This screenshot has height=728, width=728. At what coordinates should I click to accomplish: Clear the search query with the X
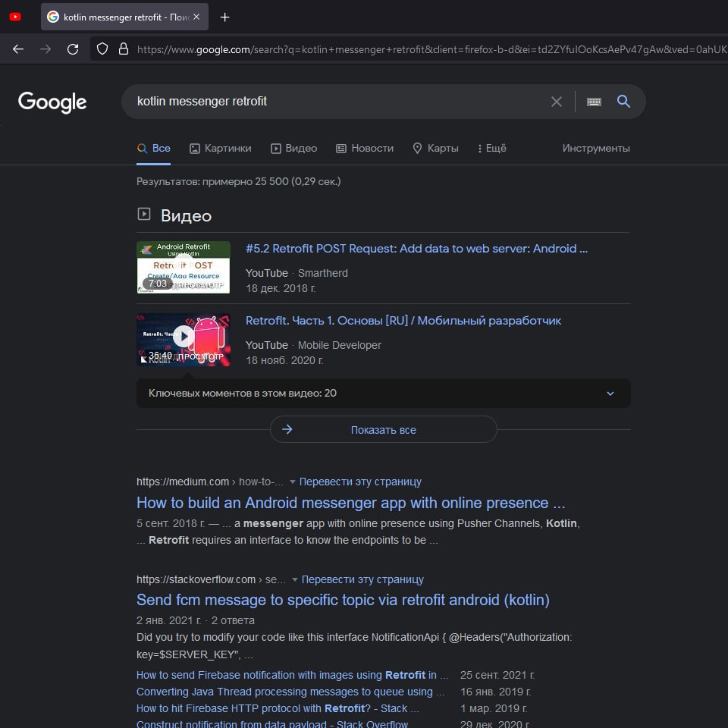(556, 102)
